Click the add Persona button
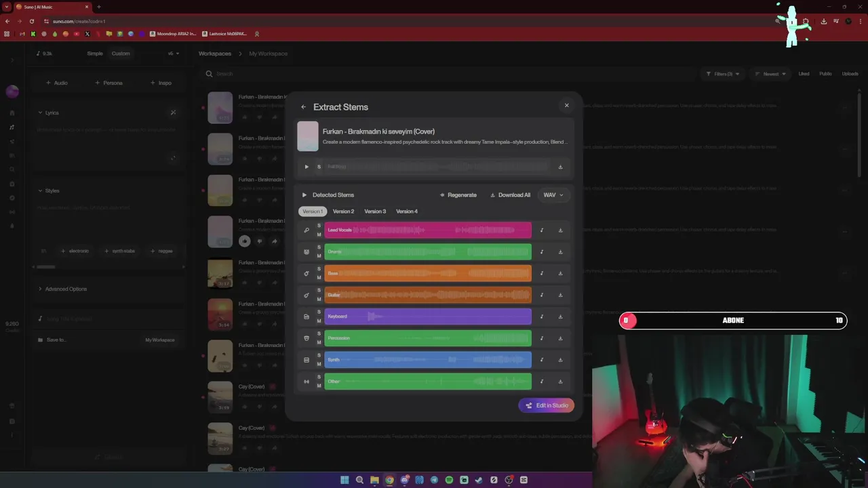The height and width of the screenshot is (488, 868). pos(108,83)
